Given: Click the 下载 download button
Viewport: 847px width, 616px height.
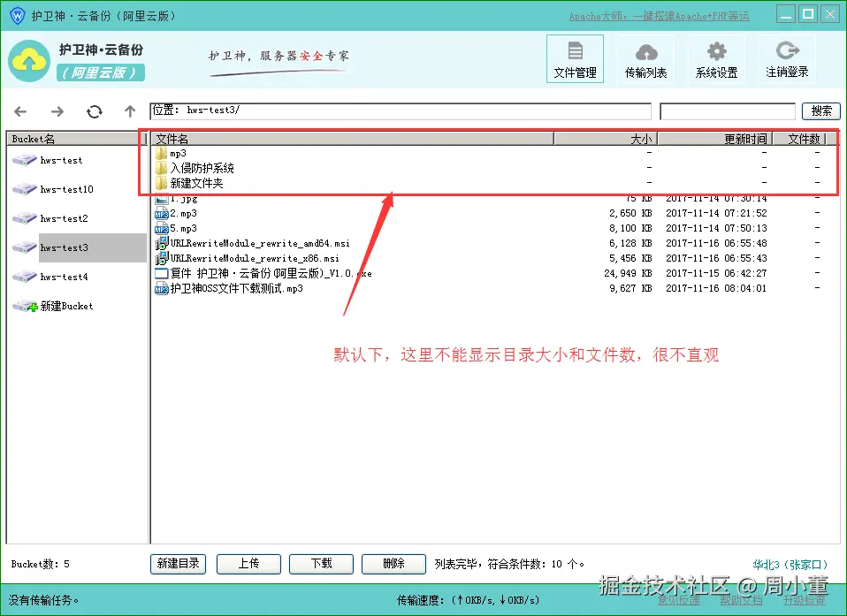Looking at the screenshot, I should pos(322,564).
